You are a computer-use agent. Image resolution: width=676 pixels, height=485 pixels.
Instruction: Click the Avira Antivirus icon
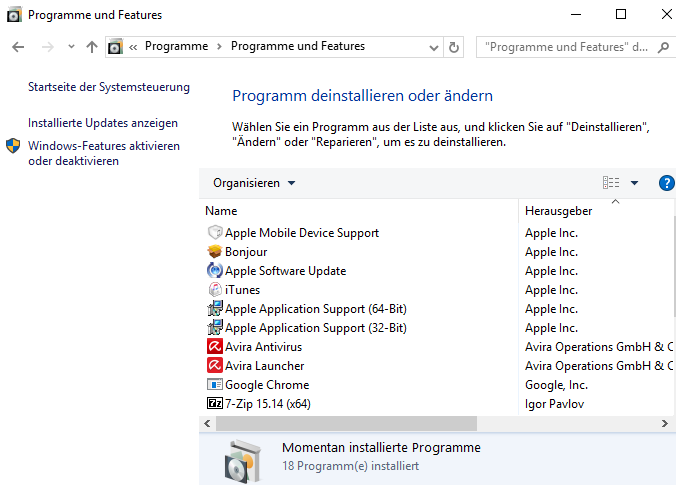click(215, 346)
